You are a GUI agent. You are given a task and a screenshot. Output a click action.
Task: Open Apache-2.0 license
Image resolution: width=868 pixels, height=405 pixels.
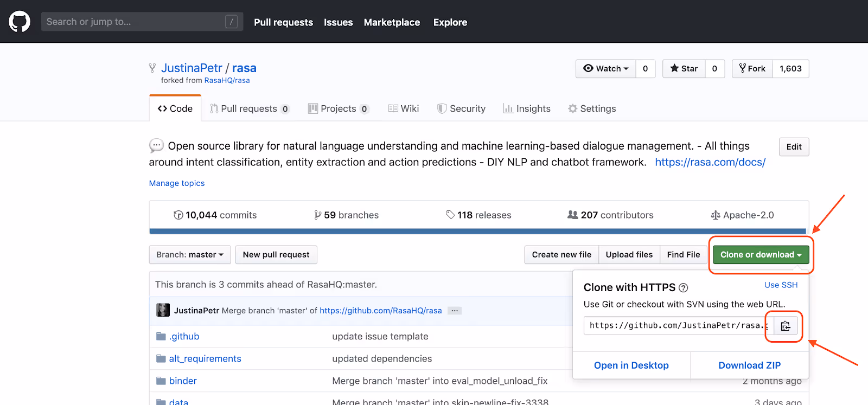pyautogui.click(x=742, y=215)
